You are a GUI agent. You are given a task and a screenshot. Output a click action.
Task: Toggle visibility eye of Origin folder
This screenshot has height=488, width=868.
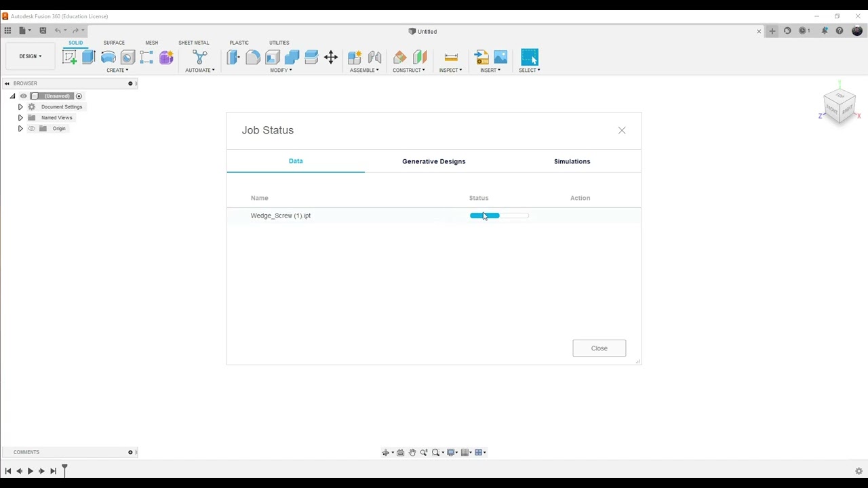click(31, 129)
